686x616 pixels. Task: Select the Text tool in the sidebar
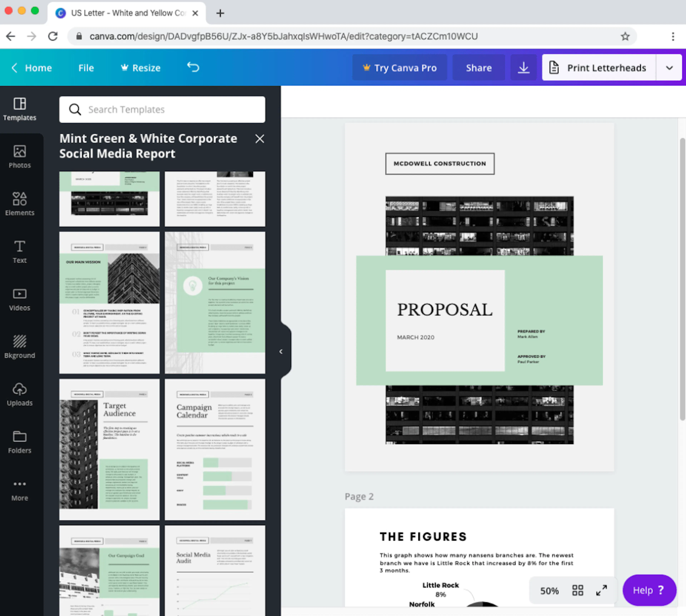20,252
